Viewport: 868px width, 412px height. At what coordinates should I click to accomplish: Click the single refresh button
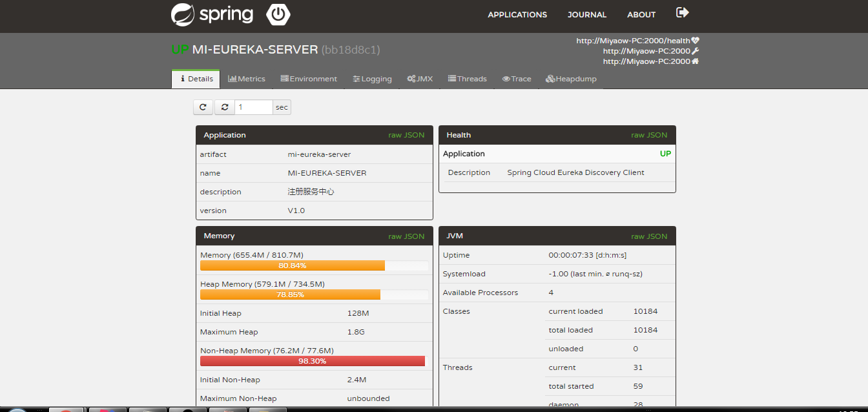[203, 107]
